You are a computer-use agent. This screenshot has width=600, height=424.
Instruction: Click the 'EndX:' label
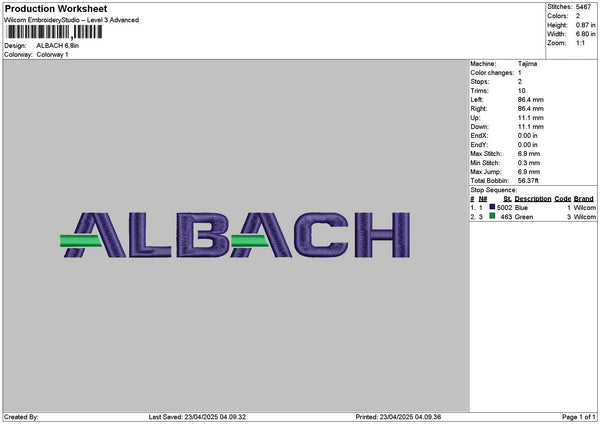[x=479, y=136]
